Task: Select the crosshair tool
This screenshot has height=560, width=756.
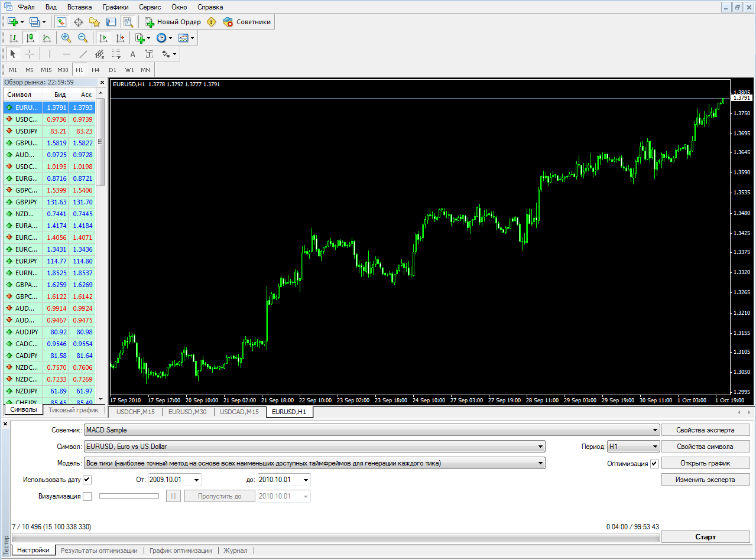Action: tap(30, 54)
